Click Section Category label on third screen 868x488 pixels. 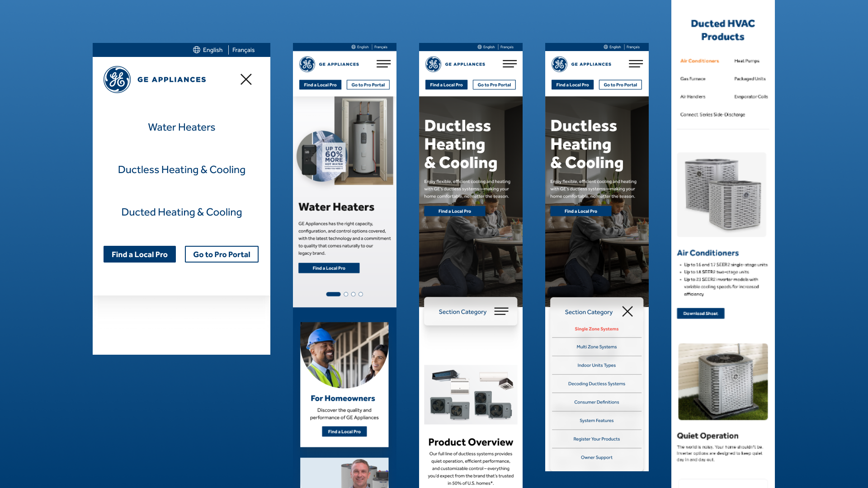(x=462, y=312)
